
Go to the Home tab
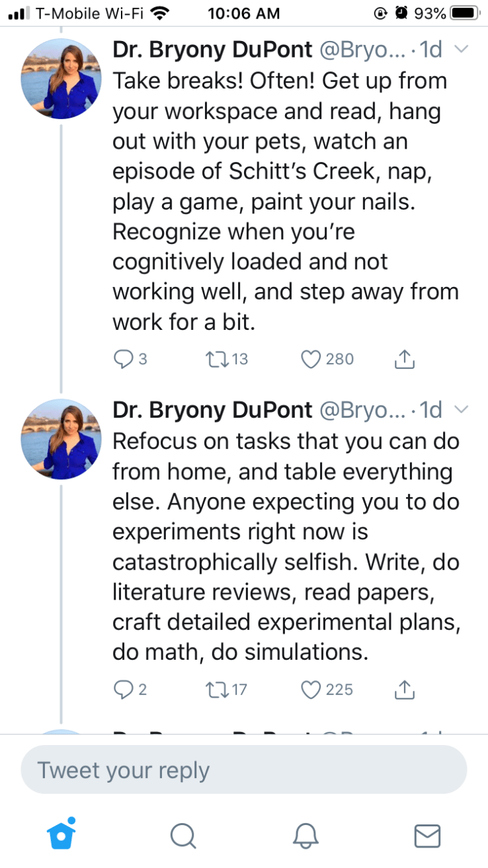[x=61, y=836]
